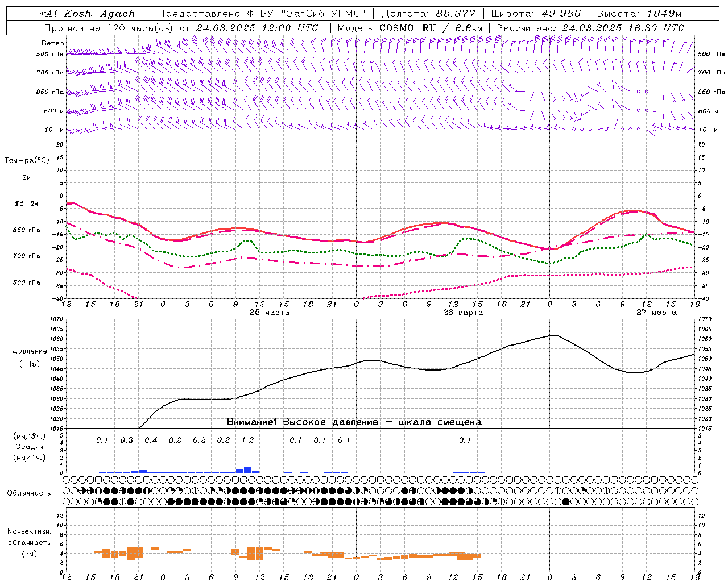
Task: Click the station title rAl_Kosh-Agach
Action: point(88,14)
